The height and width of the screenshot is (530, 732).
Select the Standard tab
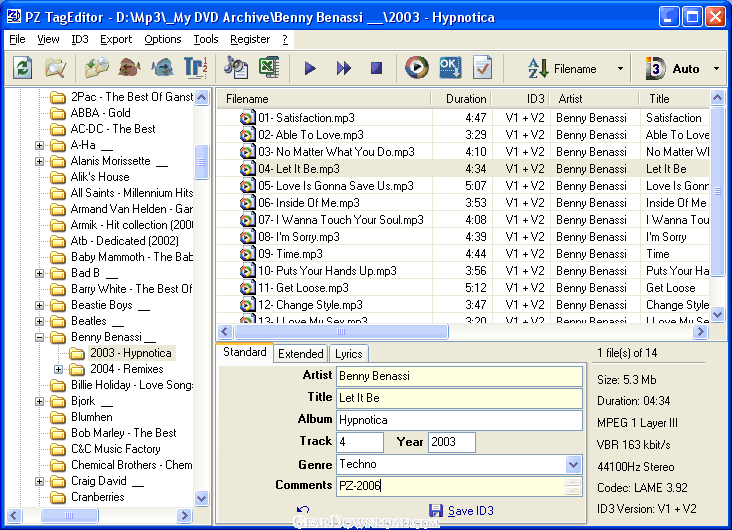[245, 352]
